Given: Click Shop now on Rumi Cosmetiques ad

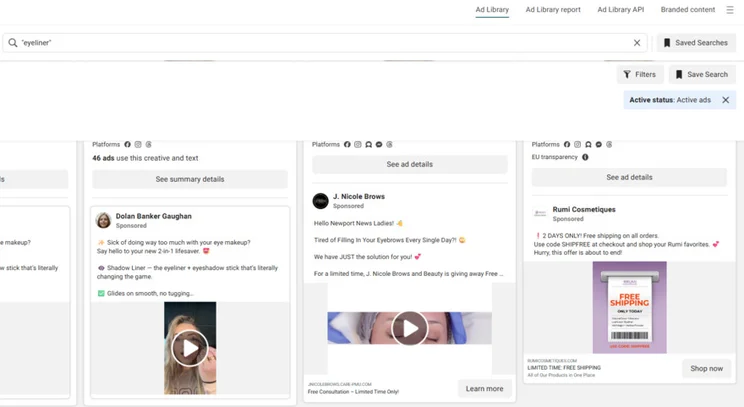Looking at the screenshot, I should 707,369.
